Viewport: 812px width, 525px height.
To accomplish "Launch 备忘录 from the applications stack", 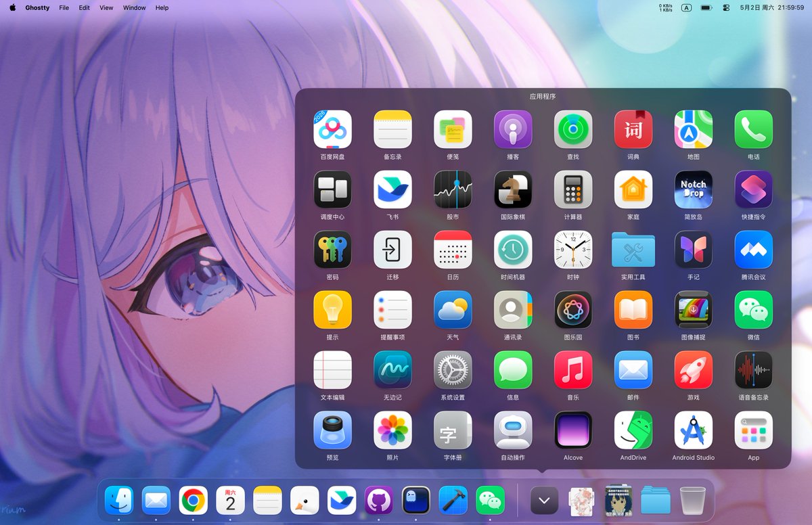I will pos(392,129).
